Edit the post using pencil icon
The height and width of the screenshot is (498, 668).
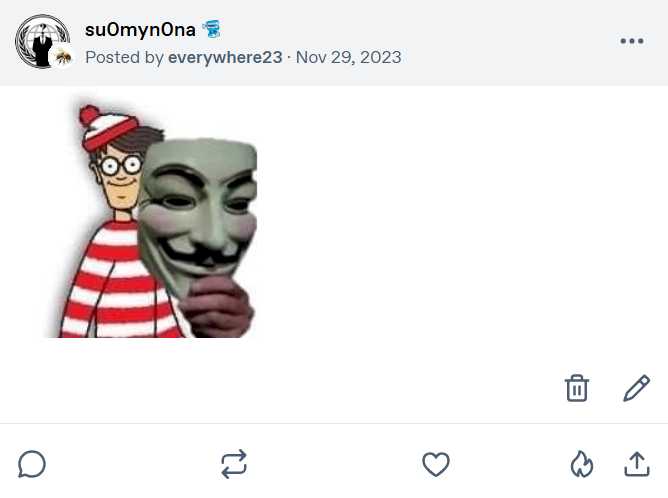[636, 388]
